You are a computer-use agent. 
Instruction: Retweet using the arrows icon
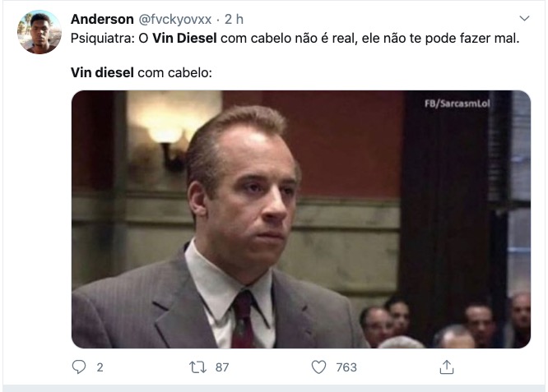pyautogui.click(x=197, y=367)
